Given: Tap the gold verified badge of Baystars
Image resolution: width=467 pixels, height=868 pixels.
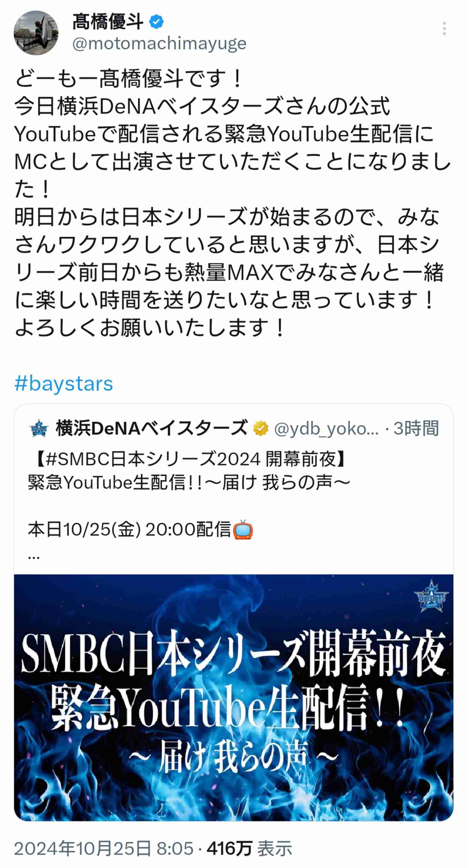Looking at the screenshot, I should pyautogui.click(x=260, y=428).
